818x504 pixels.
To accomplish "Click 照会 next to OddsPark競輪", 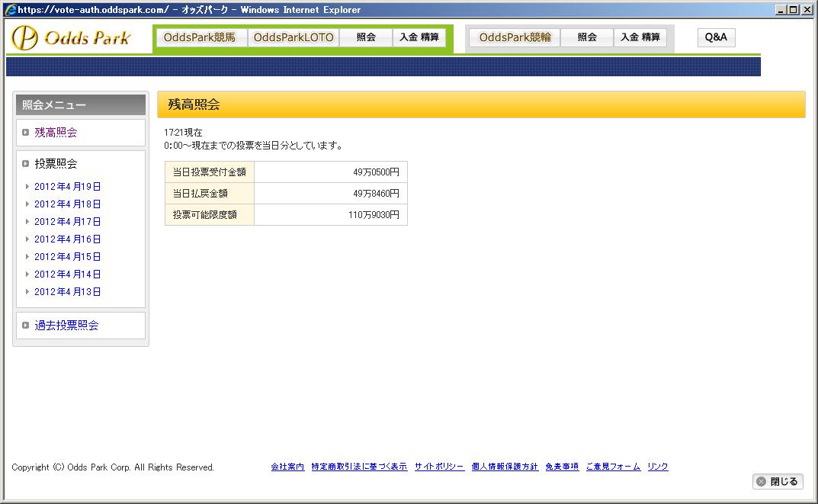I will coord(587,37).
